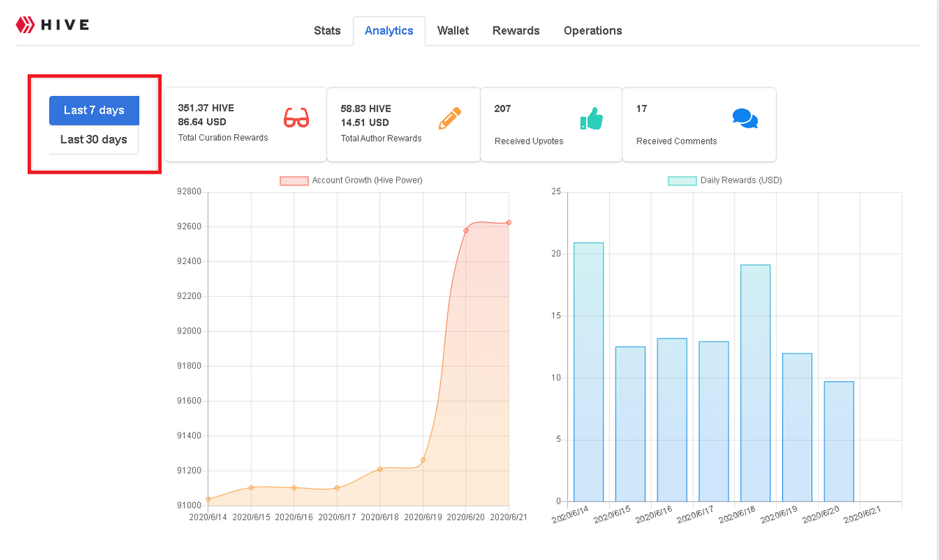
Task: Select the Last 7 days button
Action: click(94, 110)
